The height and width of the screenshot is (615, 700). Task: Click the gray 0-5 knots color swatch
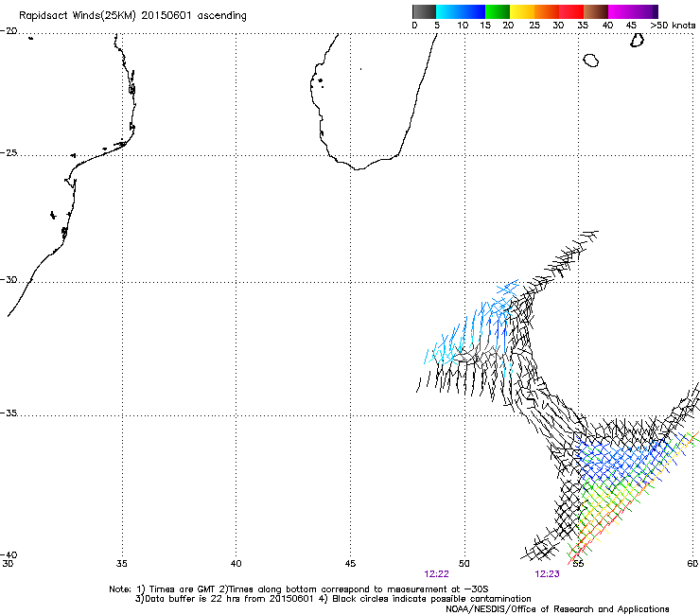coord(424,11)
